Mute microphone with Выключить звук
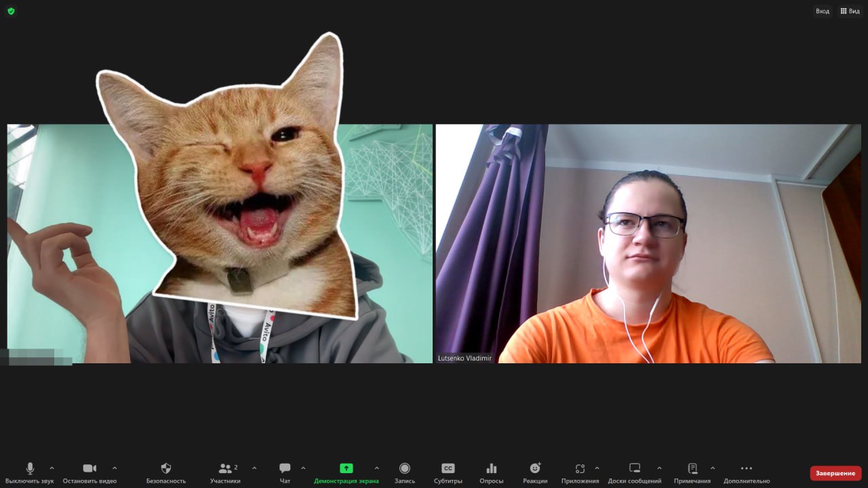868x488 pixels. pos(30,468)
